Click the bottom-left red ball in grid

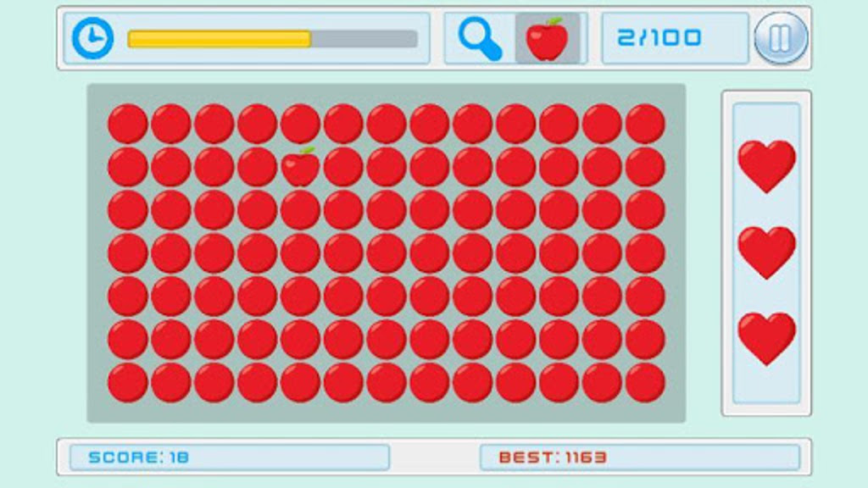pos(128,382)
